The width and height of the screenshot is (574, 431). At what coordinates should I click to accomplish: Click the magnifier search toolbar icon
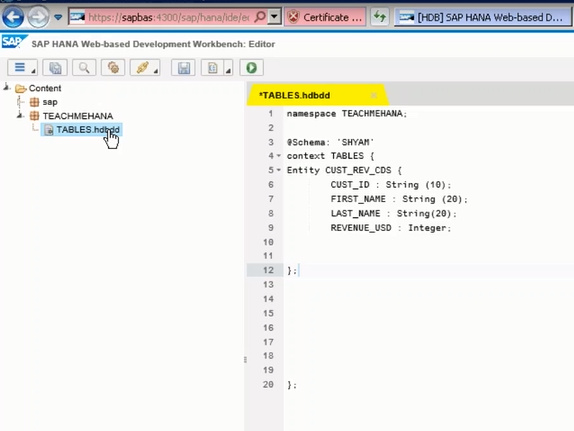point(84,68)
